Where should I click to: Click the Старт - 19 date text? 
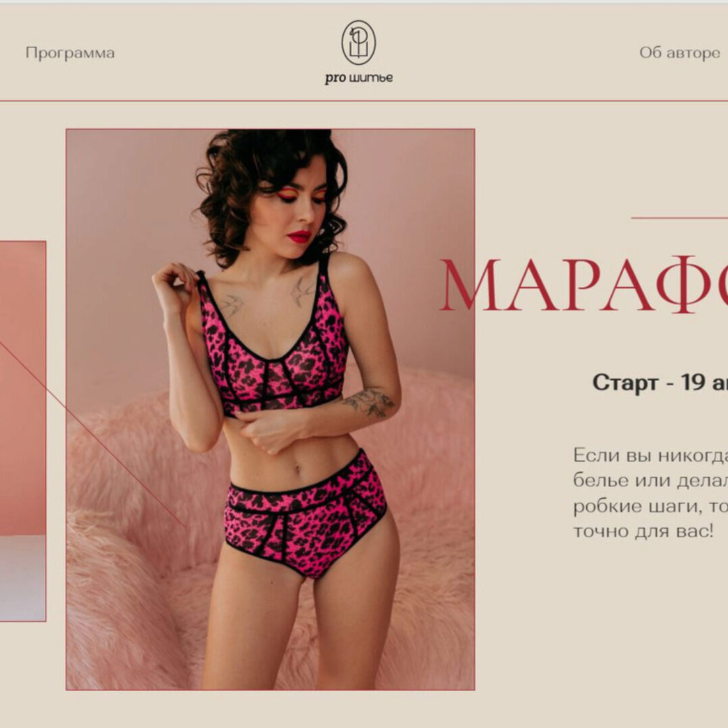coord(660,383)
